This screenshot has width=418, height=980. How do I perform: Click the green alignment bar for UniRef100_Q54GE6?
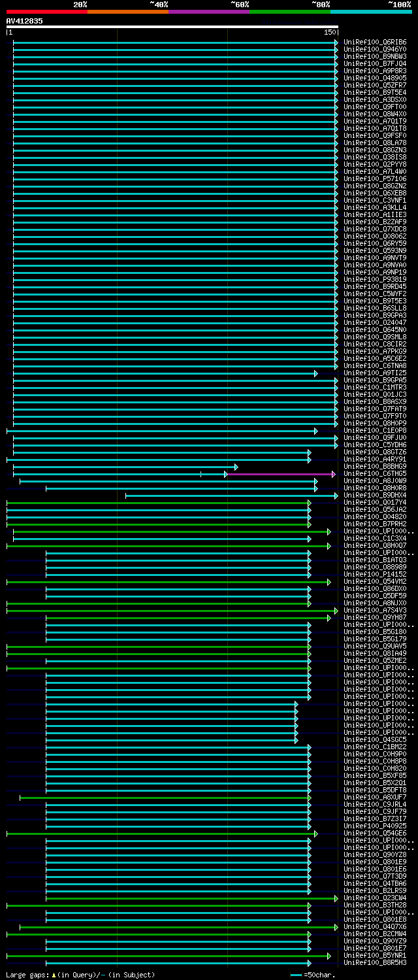point(162,834)
